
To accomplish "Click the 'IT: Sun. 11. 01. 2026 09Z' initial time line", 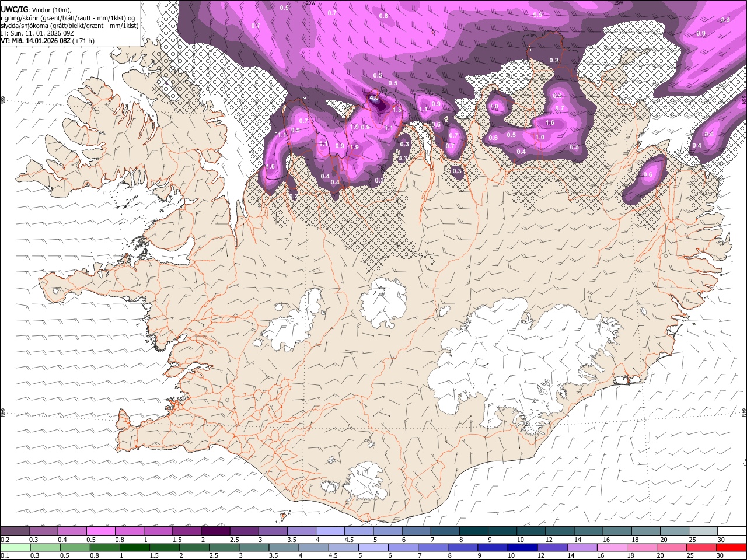I will point(37,33).
